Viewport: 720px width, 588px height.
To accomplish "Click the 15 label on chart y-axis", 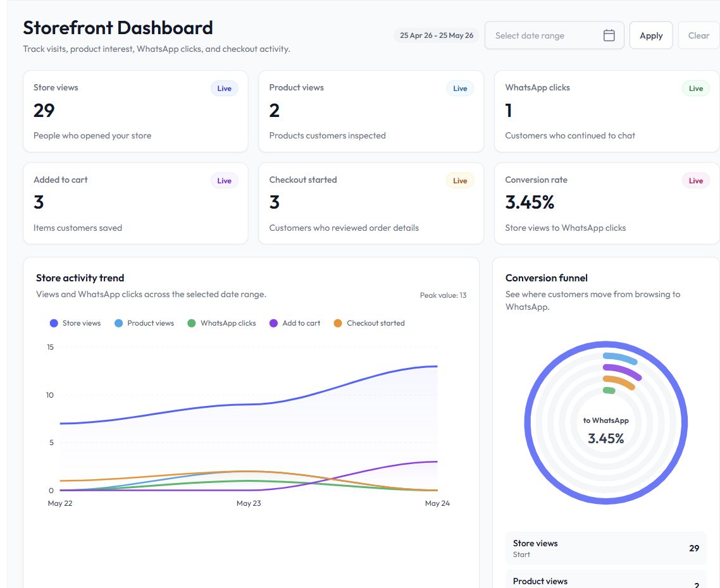I will 50,347.
